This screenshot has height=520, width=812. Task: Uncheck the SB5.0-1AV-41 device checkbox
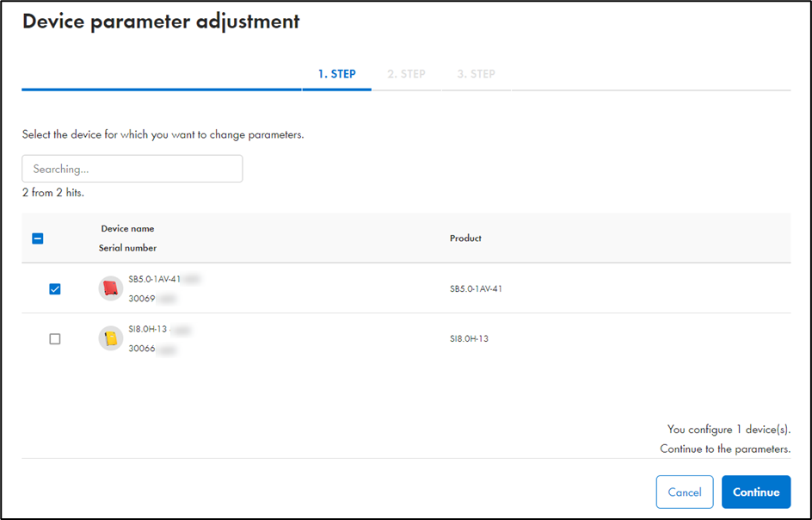54,289
